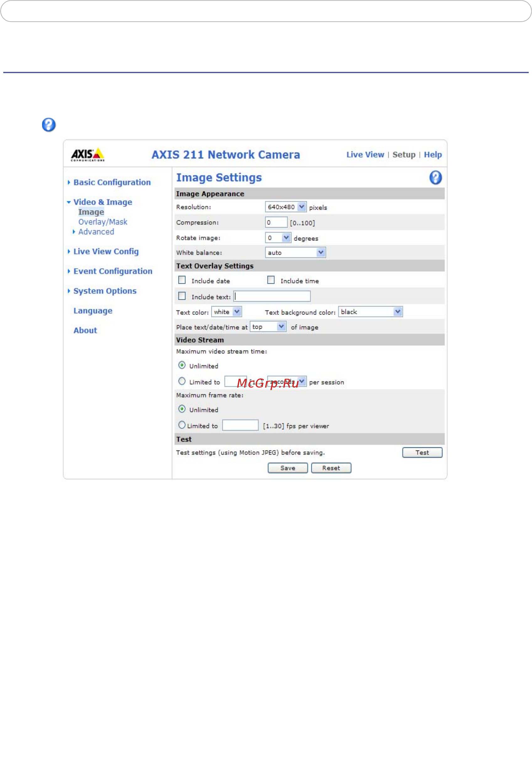Click the Reset button
This screenshot has width=532, height=766.
click(331, 468)
